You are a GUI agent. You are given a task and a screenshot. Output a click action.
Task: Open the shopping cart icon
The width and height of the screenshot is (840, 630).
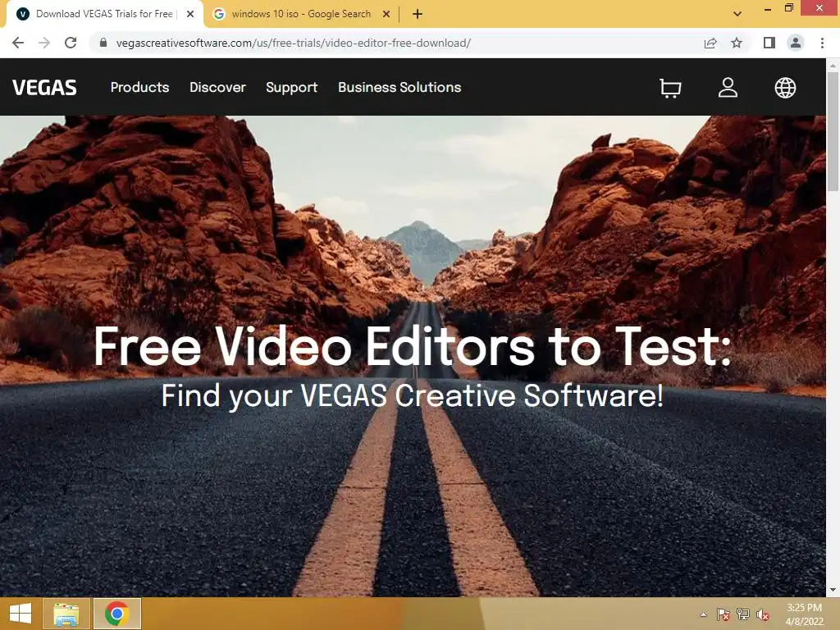[670, 88]
